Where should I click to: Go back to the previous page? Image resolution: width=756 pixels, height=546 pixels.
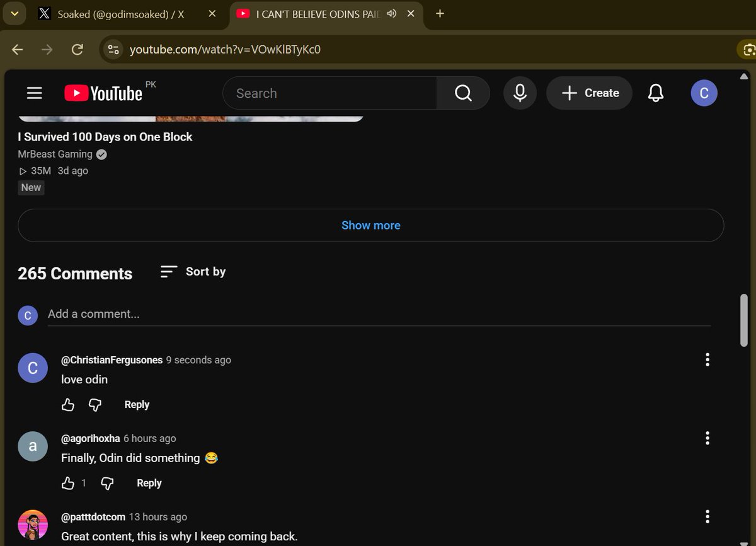(18, 49)
